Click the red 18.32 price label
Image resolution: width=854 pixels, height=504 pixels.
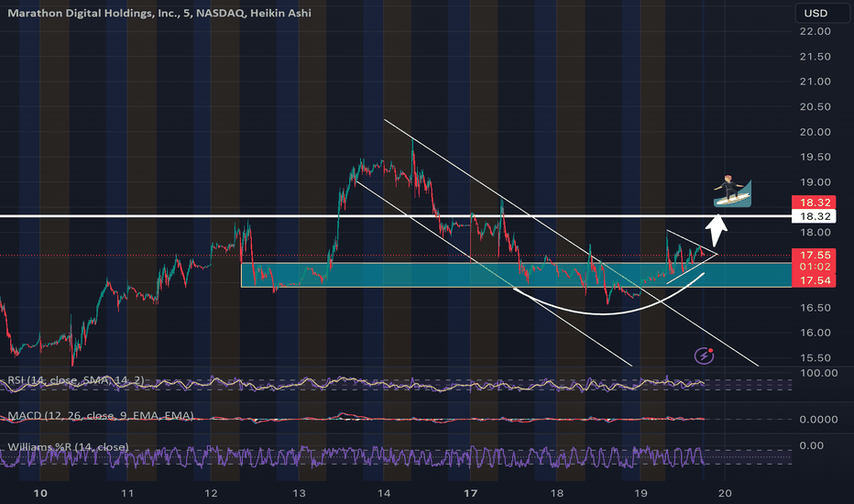coord(814,203)
